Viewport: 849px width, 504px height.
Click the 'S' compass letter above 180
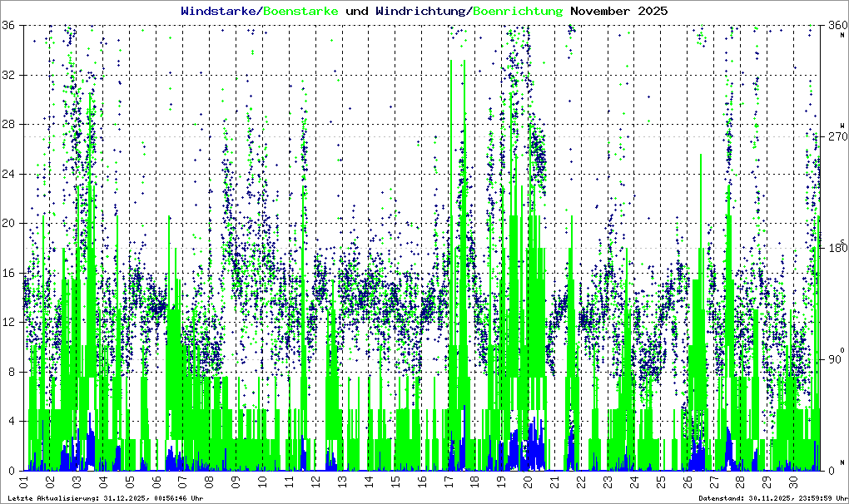pyautogui.click(x=842, y=241)
